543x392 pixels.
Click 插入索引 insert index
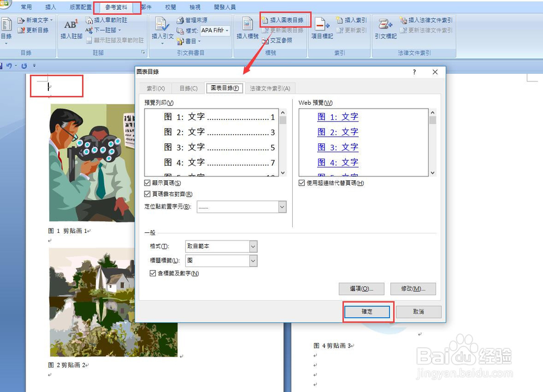click(x=351, y=20)
